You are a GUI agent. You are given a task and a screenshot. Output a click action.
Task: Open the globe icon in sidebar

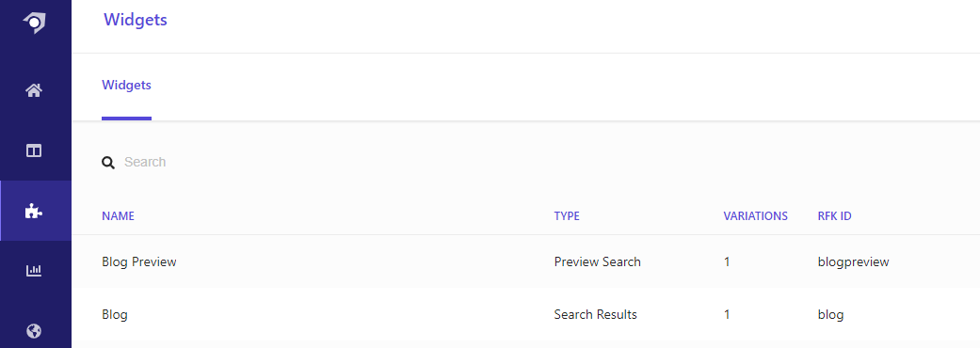pos(34,330)
